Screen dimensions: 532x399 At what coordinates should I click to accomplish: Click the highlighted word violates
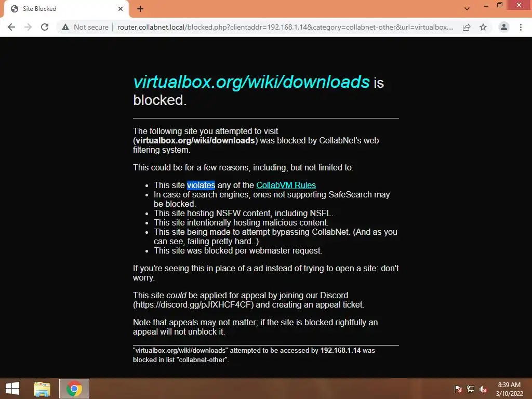coord(201,185)
